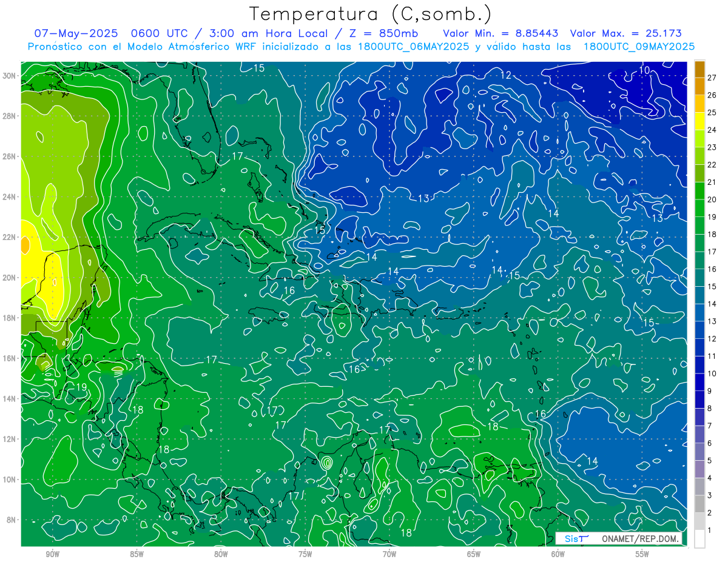
Task: Select the '07-May-2025' forecast date text
Action: pyautogui.click(x=76, y=34)
